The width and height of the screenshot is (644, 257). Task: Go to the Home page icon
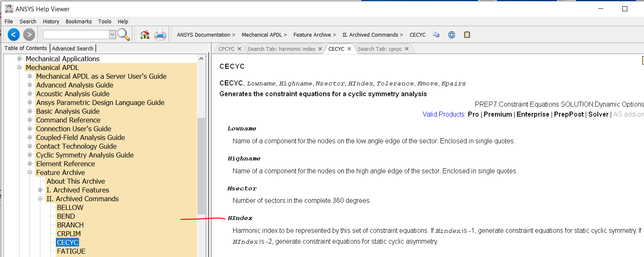pyautogui.click(x=144, y=35)
